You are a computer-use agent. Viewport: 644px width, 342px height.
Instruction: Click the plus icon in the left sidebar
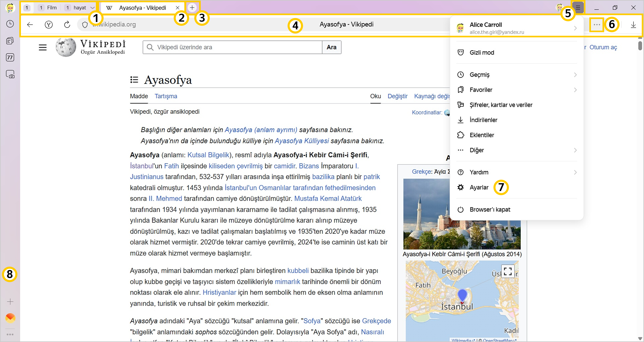10,301
